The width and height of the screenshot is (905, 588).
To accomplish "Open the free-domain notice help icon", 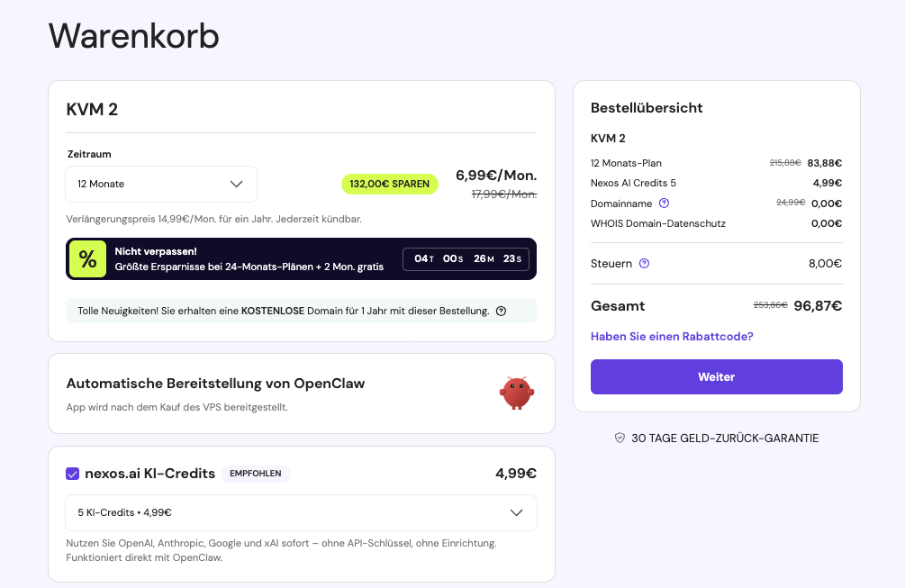I will pyautogui.click(x=501, y=311).
